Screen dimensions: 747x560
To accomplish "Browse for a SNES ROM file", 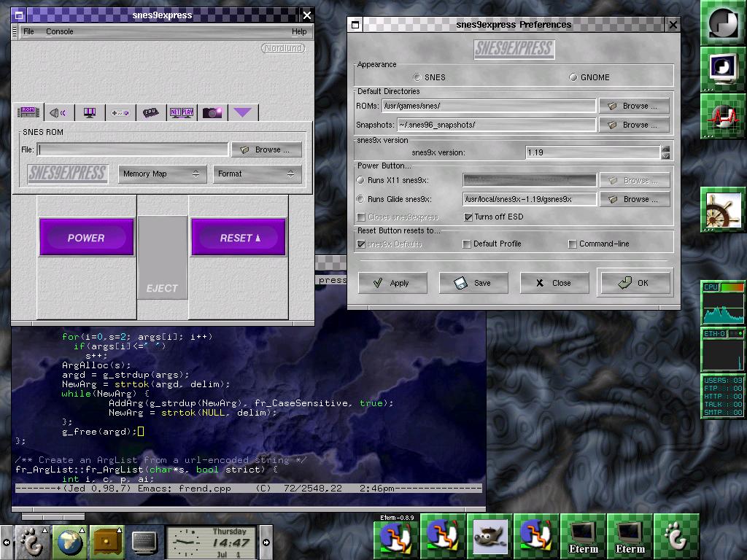I will tap(267, 149).
